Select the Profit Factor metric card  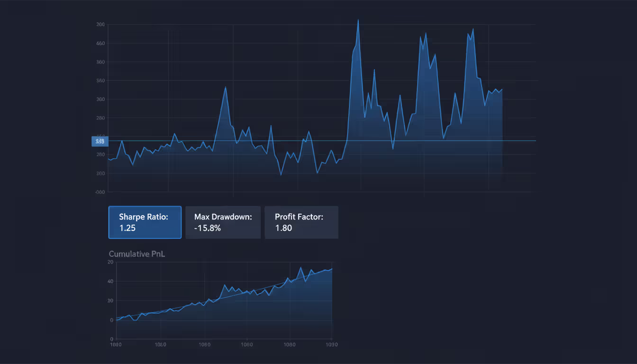click(301, 222)
